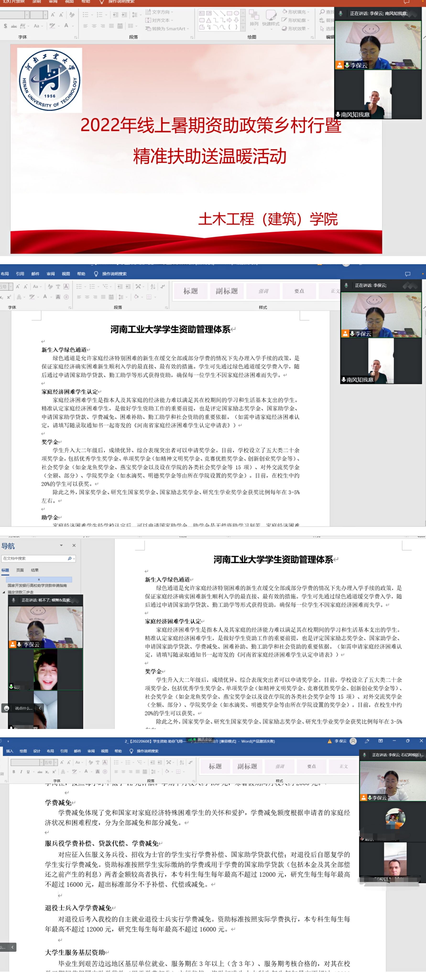Open 插入 tab in bottom Word window
The width and height of the screenshot is (426, 980).
(x=10, y=751)
